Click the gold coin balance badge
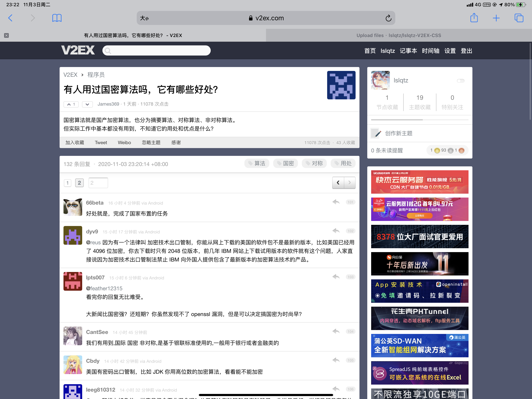The image size is (532, 399). (437, 150)
